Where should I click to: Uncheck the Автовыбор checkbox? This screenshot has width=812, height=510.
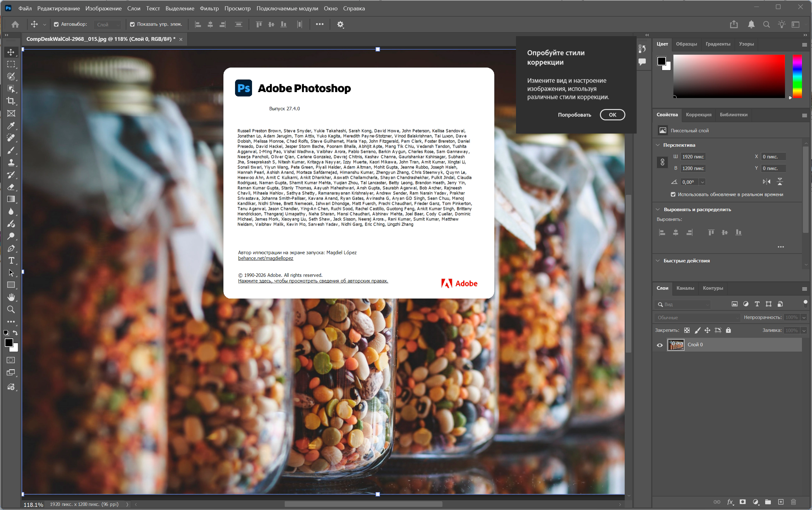pos(56,24)
